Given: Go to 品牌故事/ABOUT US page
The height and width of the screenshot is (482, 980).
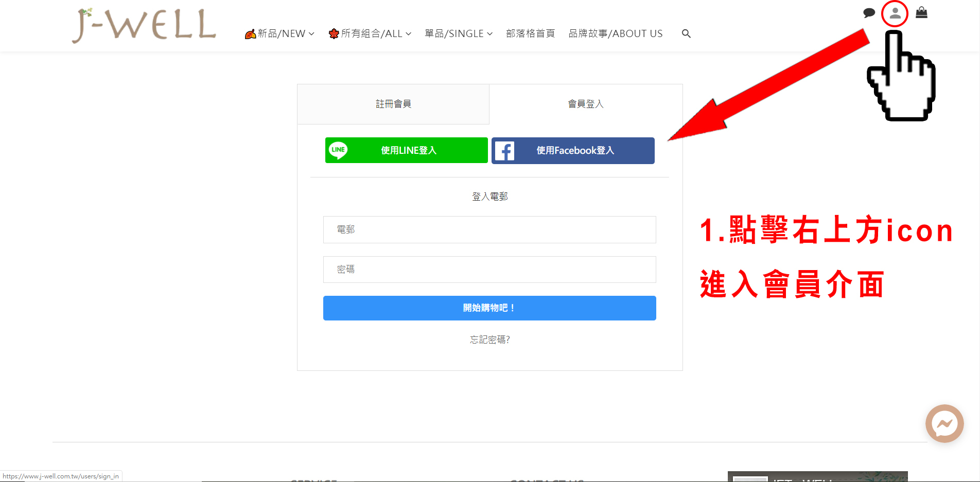Looking at the screenshot, I should (615, 34).
